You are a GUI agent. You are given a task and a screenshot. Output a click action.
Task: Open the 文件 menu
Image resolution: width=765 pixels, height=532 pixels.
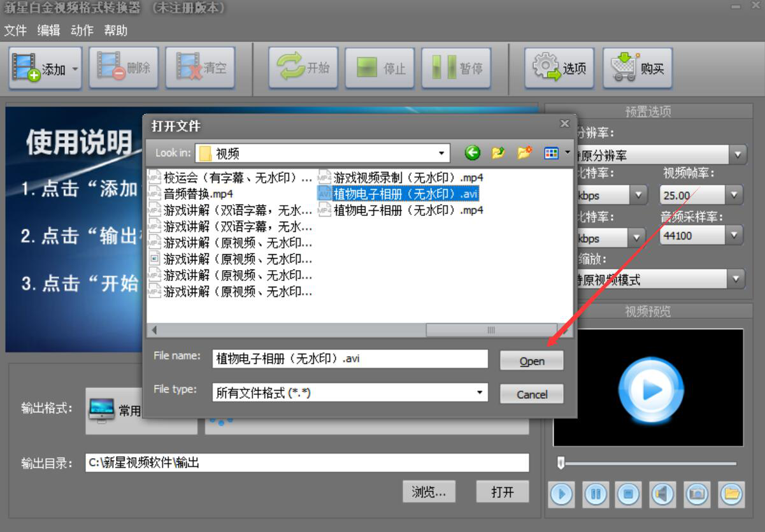click(15, 30)
